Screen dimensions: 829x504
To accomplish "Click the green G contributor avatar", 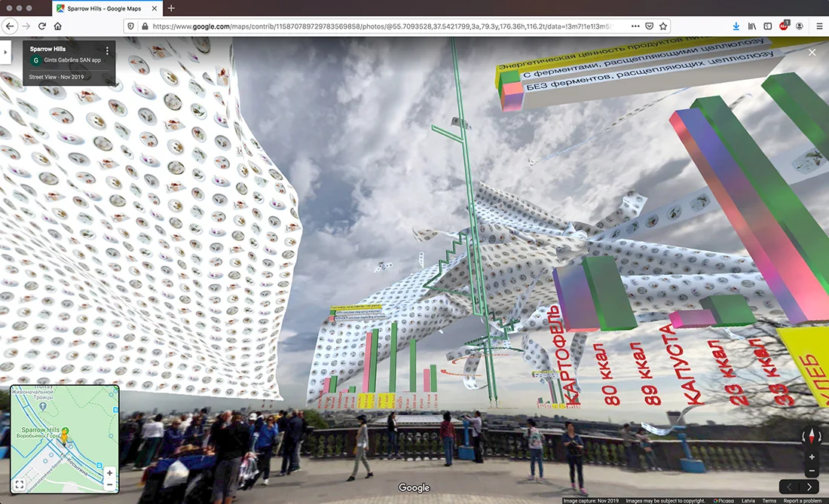I will point(35,60).
